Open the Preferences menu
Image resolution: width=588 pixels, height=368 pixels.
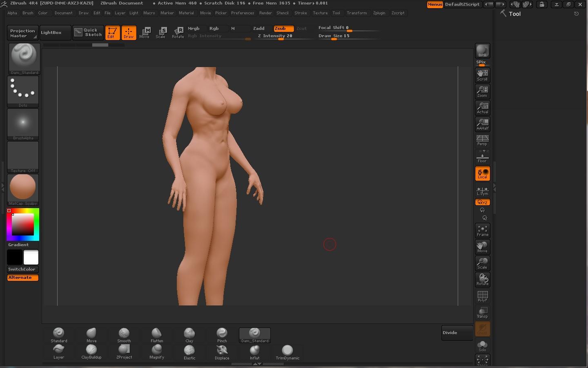pyautogui.click(x=243, y=13)
